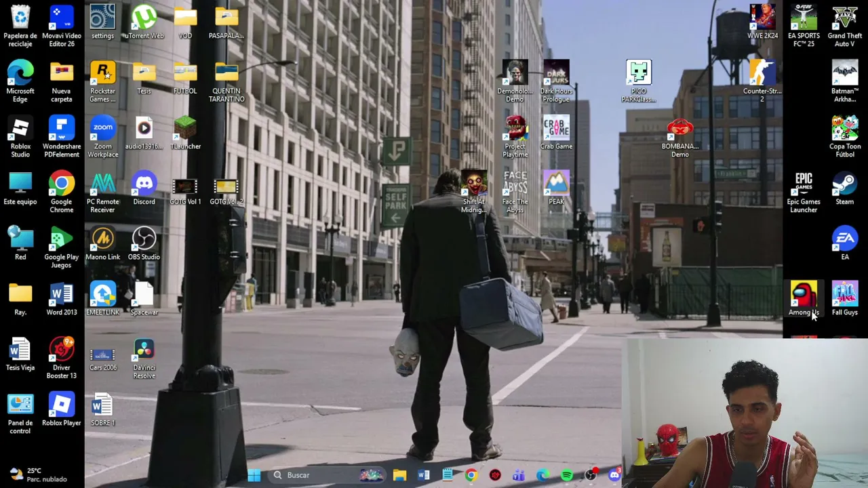The image size is (868, 488).
Task: Select the Face The Abyss icon
Action: (x=515, y=192)
